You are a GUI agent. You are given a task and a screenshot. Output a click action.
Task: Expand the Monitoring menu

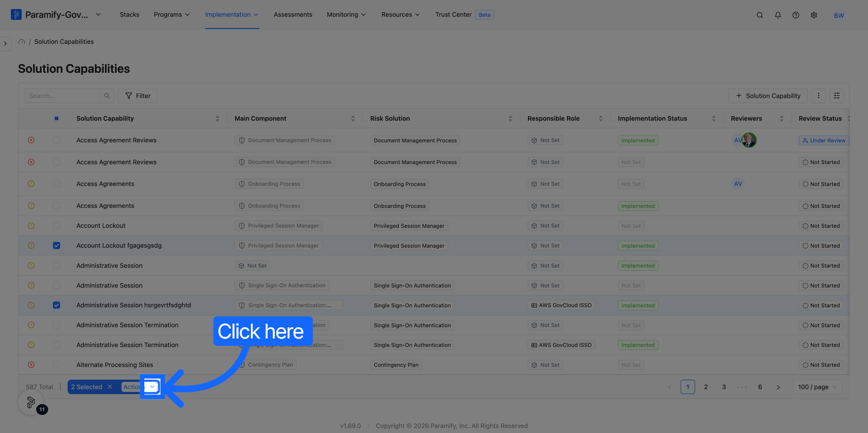(x=346, y=14)
